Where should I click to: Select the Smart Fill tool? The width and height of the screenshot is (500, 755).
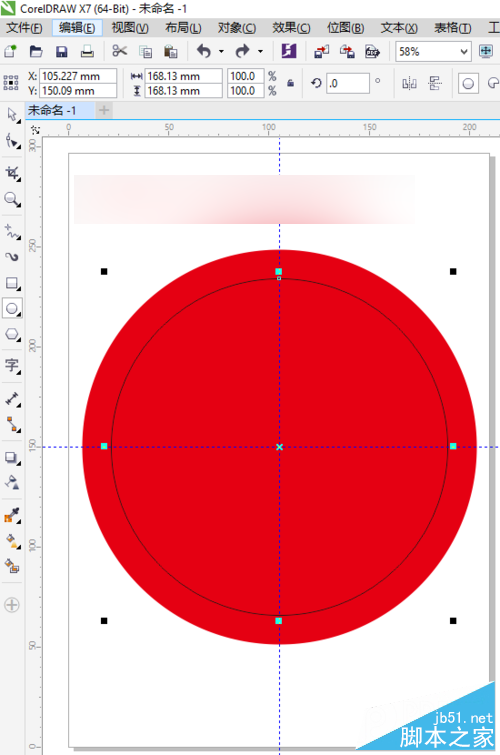12,566
